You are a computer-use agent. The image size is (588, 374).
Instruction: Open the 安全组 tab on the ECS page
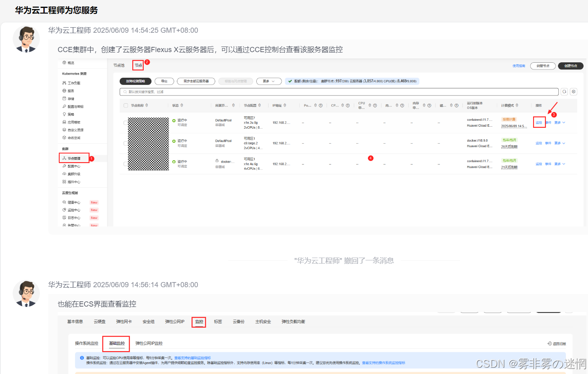(x=148, y=322)
